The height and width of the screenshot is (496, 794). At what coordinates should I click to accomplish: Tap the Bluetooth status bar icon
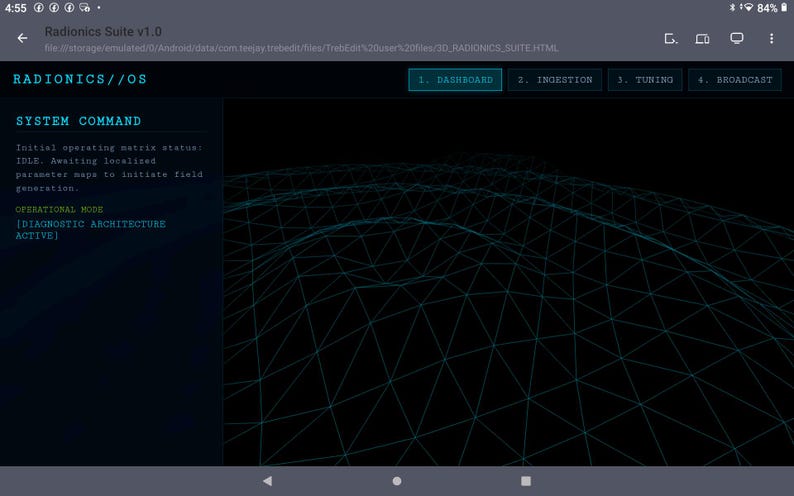click(x=732, y=8)
